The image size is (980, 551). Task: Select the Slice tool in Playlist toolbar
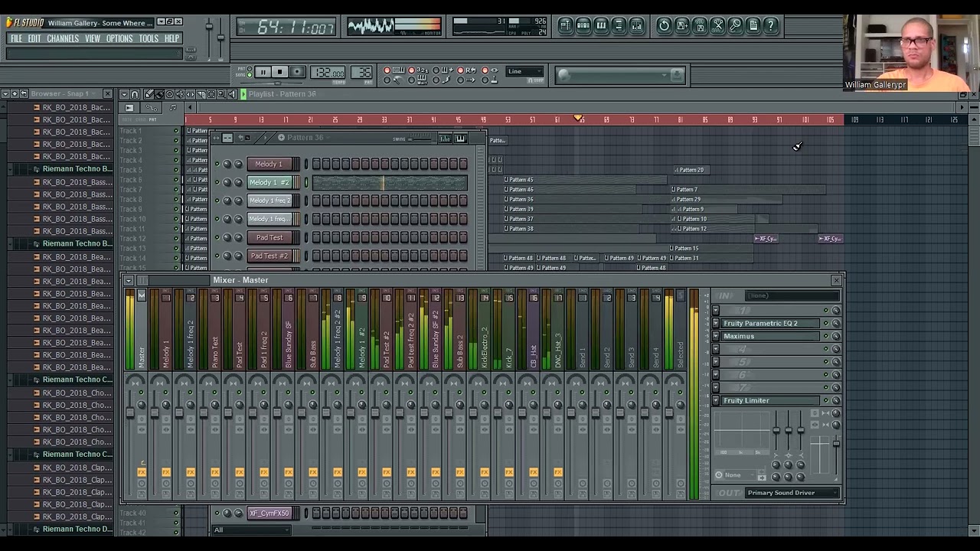[x=201, y=94]
